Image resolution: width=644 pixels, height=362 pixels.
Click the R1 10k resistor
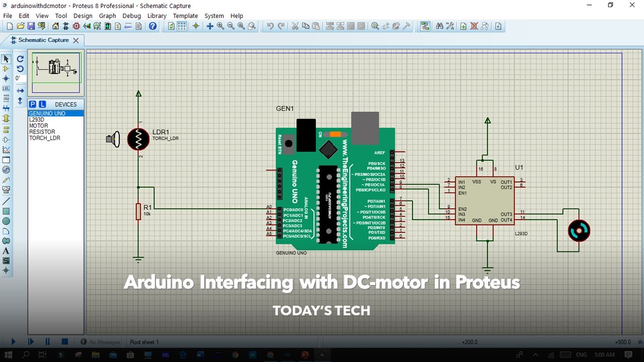[138, 211]
